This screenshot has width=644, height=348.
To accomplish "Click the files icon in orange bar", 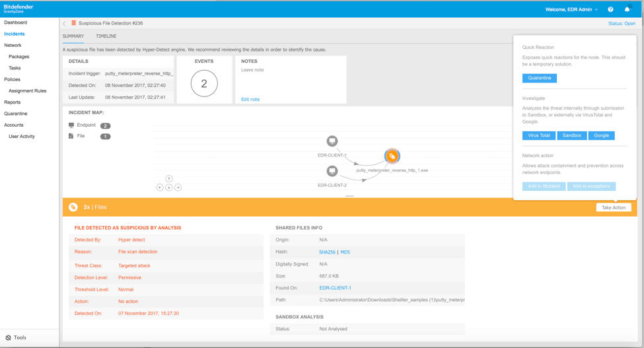I will coord(73,207).
